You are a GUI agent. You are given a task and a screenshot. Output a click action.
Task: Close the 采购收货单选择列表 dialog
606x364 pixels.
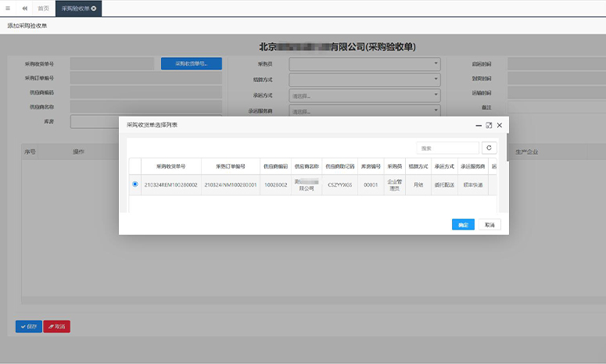tap(499, 125)
